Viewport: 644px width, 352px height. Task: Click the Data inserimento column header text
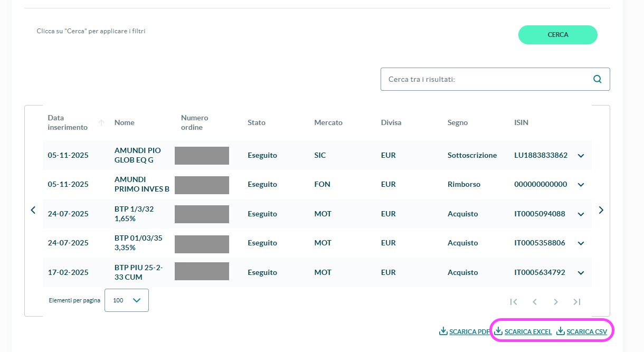point(68,122)
